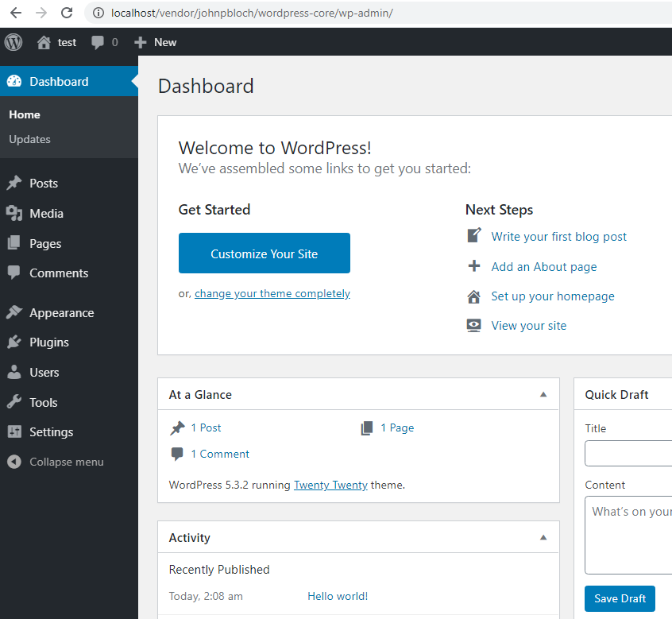Click the Tools wrench icon
Viewport: 672px width, 619px height.
point(14,403)
